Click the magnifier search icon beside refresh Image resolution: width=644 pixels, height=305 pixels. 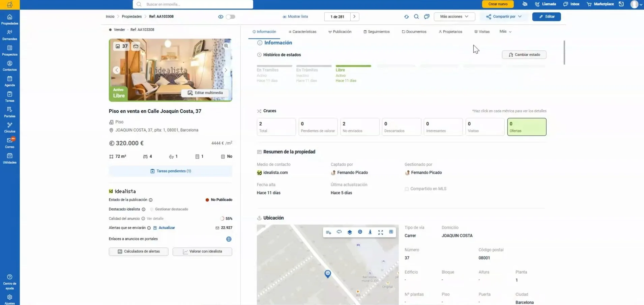point(416,17)
